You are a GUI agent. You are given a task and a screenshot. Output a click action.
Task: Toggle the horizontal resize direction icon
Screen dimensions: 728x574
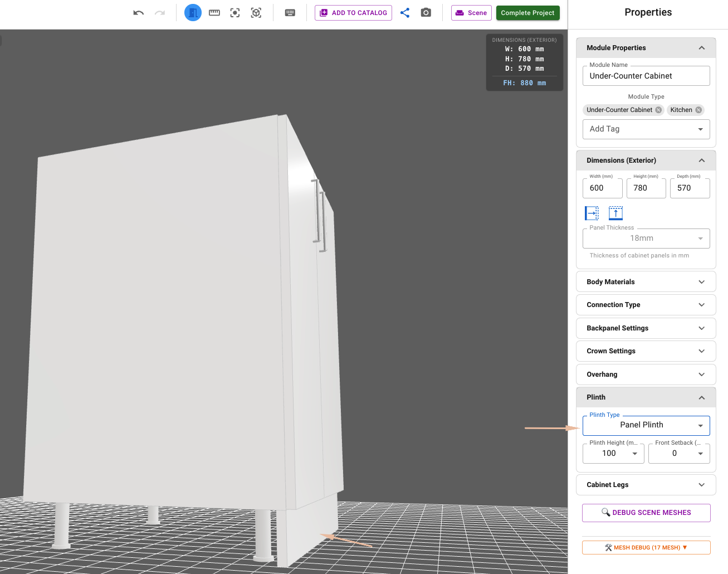click(x=592, y=213)
